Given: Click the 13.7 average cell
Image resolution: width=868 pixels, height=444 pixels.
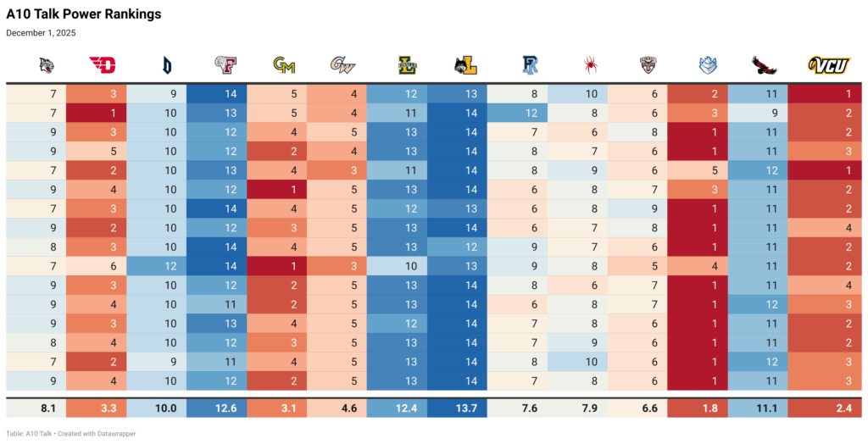Looking at the screenshot, I should [x=466, y=408].
